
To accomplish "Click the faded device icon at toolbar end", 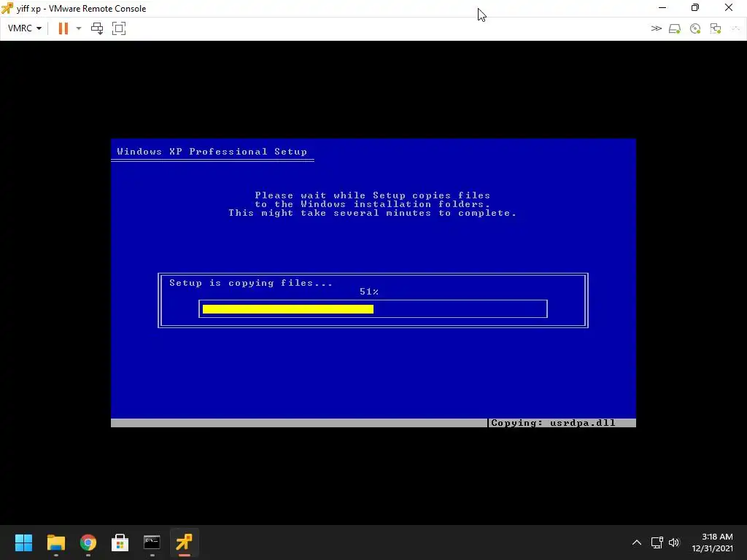I will point(735,28).
